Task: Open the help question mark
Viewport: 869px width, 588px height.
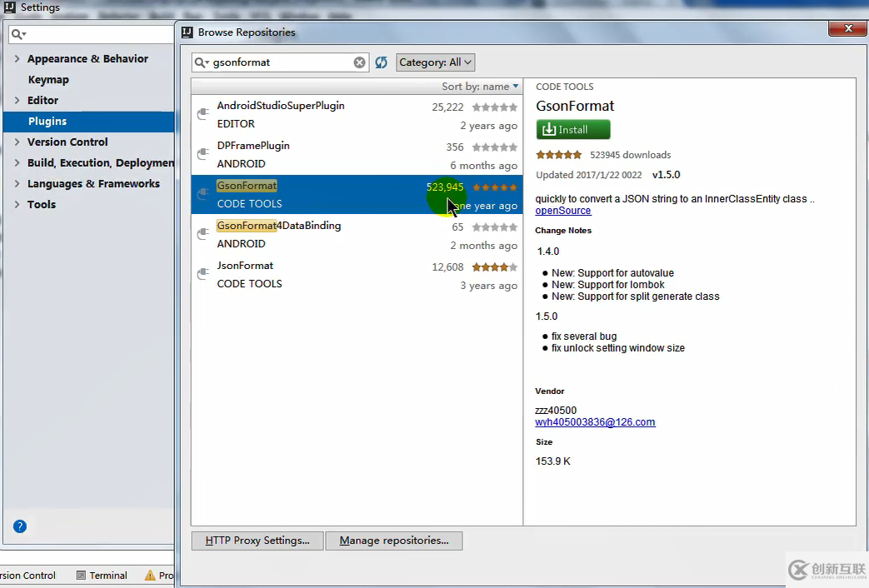Action: pos(20,526)
